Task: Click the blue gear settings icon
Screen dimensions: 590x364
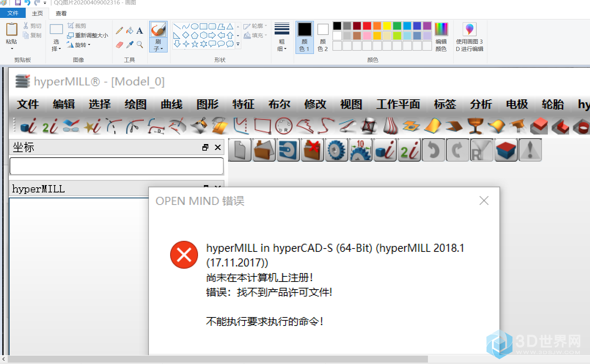Action: 337,150
